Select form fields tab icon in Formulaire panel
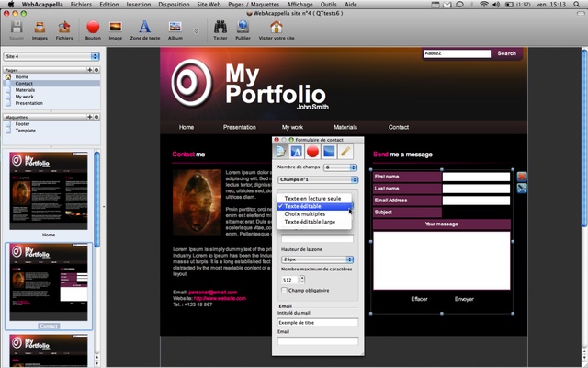Screen dimensions: 588x368 280,151
